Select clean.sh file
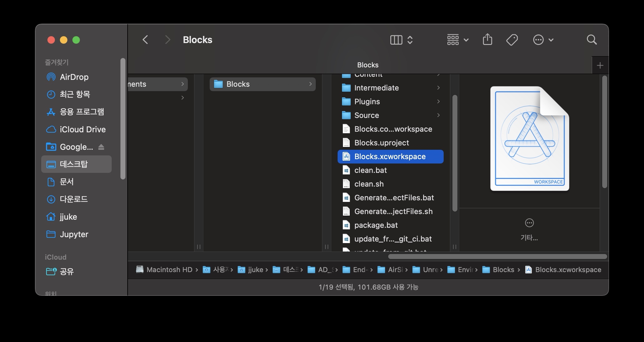Image resolution: width=644 pixels, height=342 pixels. click(x=390, y=184)
